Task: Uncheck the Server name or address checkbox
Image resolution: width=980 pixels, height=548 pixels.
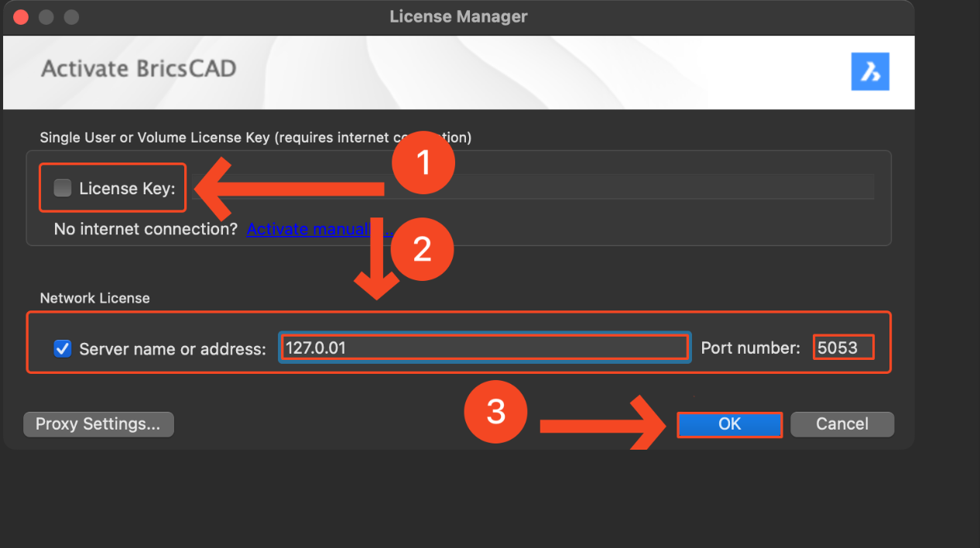Action: tap(63, 348)
